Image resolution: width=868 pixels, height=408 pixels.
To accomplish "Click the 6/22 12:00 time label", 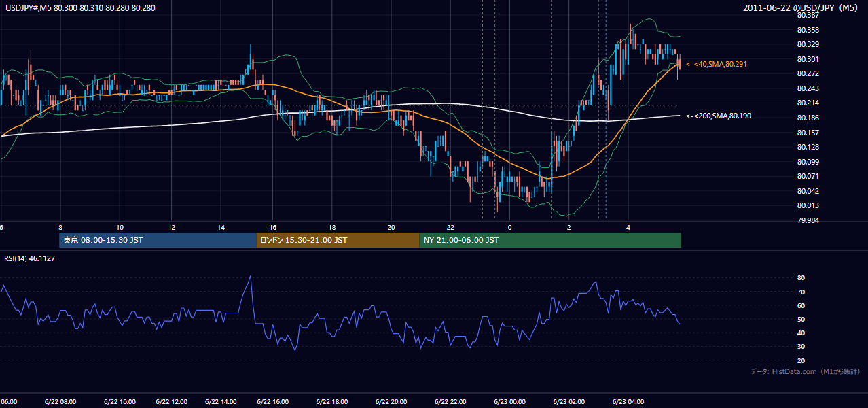I will (171, 402).
